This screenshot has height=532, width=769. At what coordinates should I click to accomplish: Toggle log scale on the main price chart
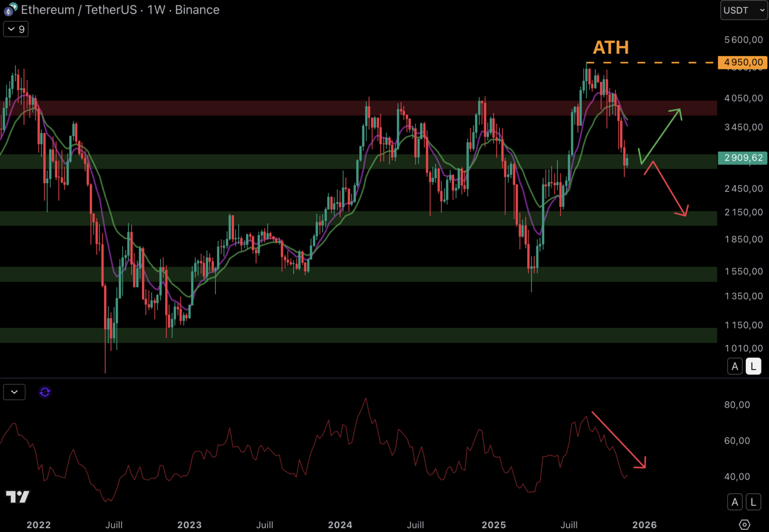tap(753, 366)
